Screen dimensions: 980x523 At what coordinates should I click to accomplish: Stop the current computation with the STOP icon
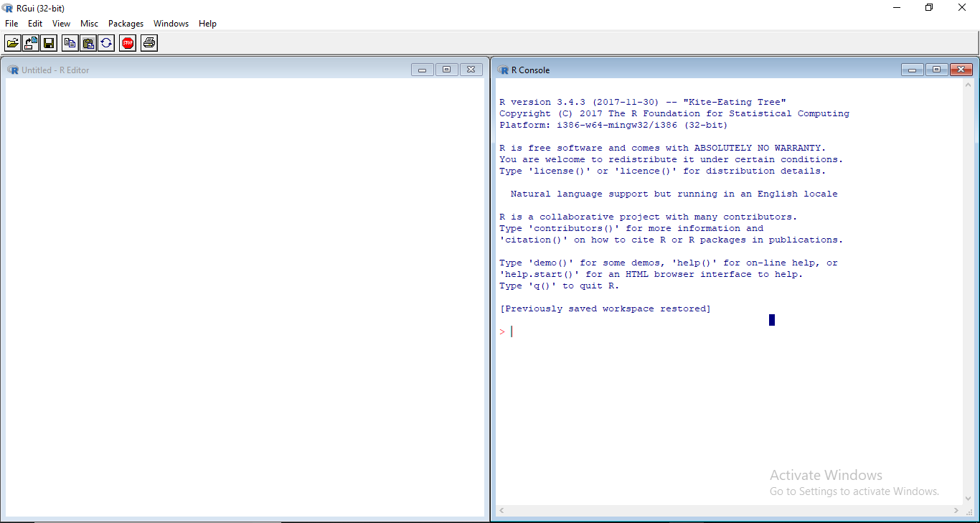coord(128,43)
